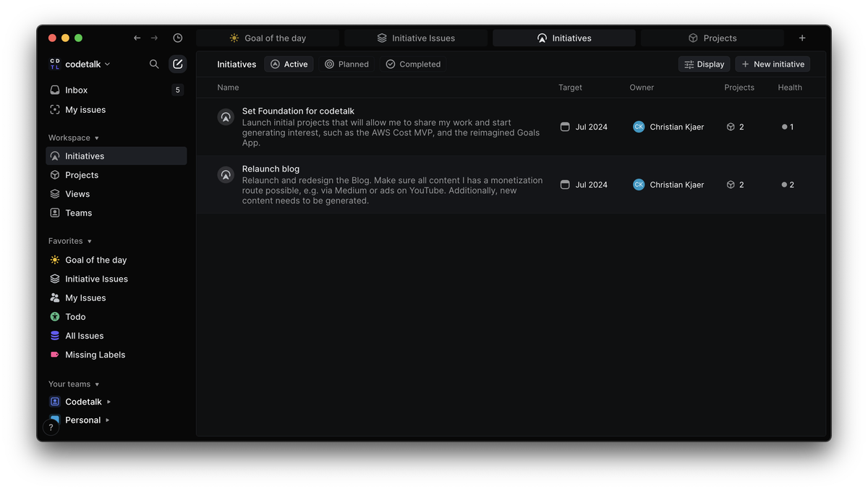
Task: Click the New initiative button
Action: pyautogui.click(x=772, y=64)
